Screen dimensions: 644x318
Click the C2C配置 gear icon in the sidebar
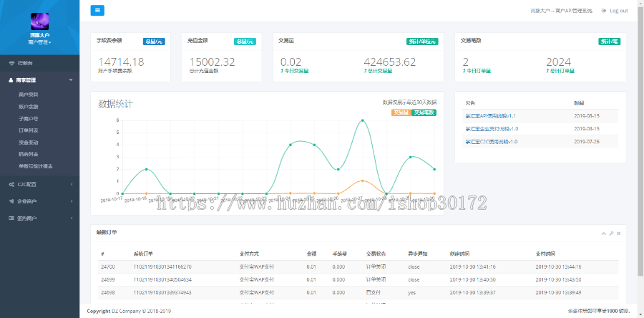(11, 184)
